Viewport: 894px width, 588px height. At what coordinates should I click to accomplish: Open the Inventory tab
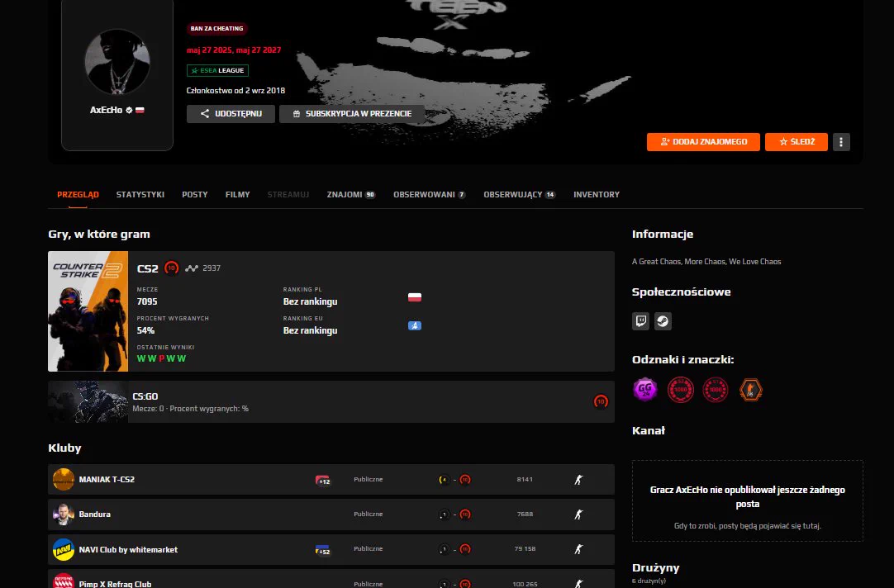click(x=597, y=194)
